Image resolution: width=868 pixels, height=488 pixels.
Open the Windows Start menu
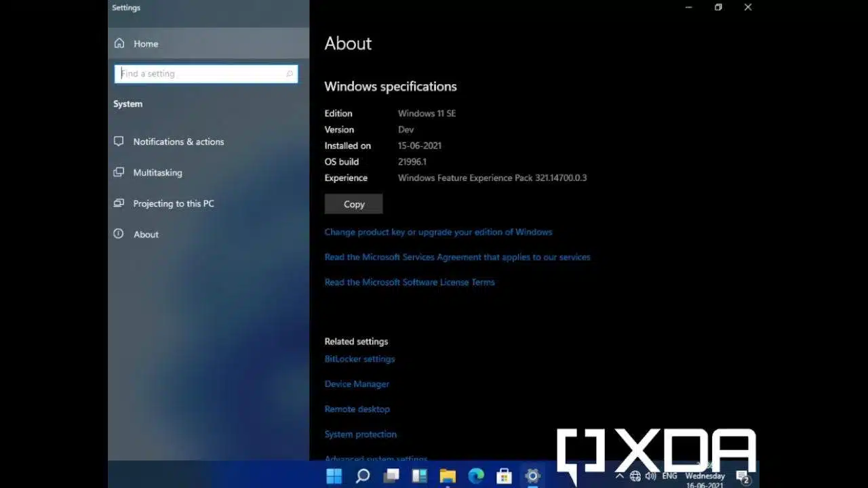click(334, 476)
